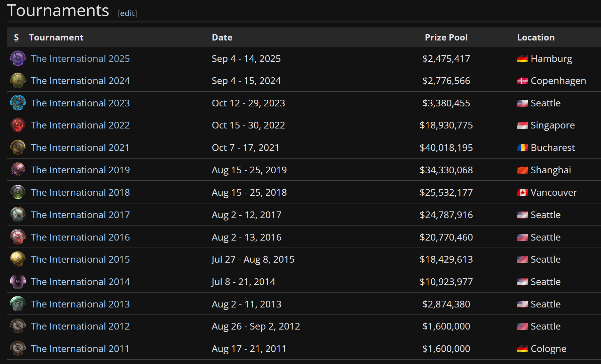Viewport: 601px width, 364px height.
Task: Go to The International 2018 page
Action: pos(80,193)
